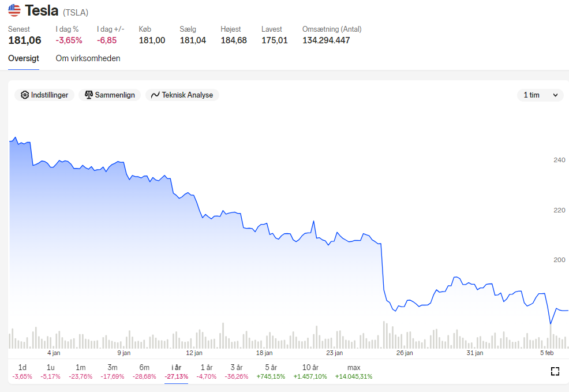Click the 9 jan date axis label

[123, 353]
